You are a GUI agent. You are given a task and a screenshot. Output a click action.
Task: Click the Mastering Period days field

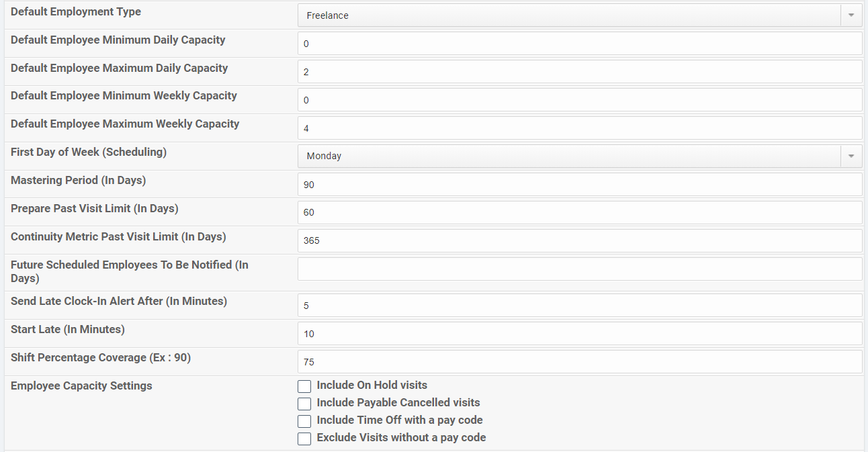(x=579, y=185)
